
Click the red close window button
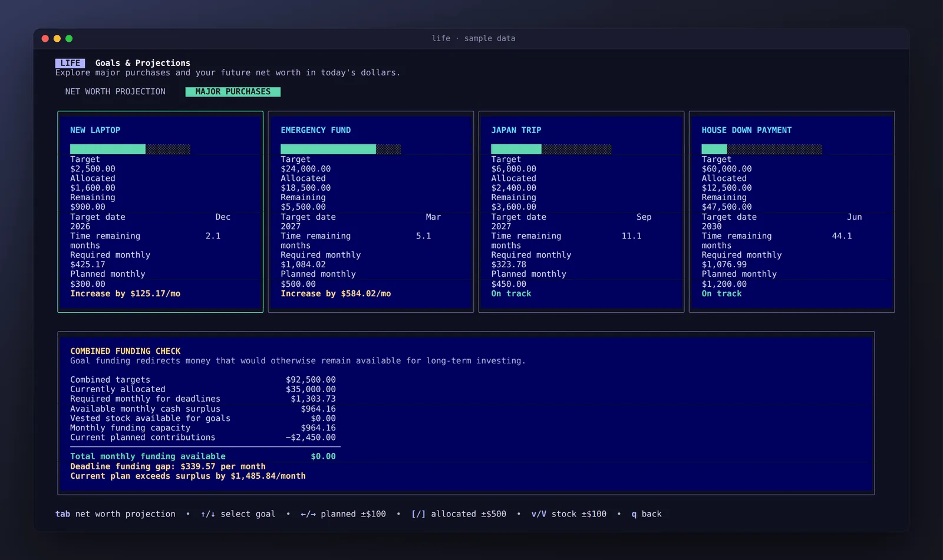(45, 38)
